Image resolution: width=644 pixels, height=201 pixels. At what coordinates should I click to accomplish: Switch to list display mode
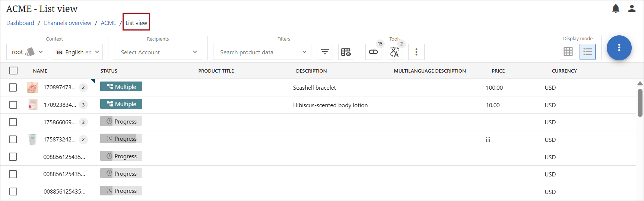click(587, 52)
